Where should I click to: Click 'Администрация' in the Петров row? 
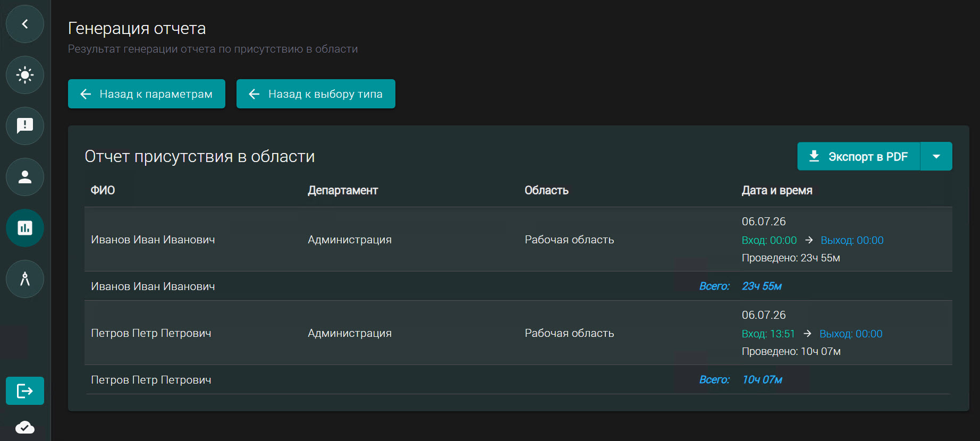click(350, 333)
